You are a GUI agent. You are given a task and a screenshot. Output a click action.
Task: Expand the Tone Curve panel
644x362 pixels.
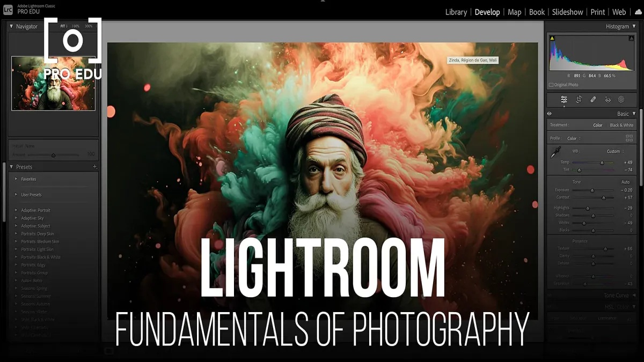pos(634,295)
